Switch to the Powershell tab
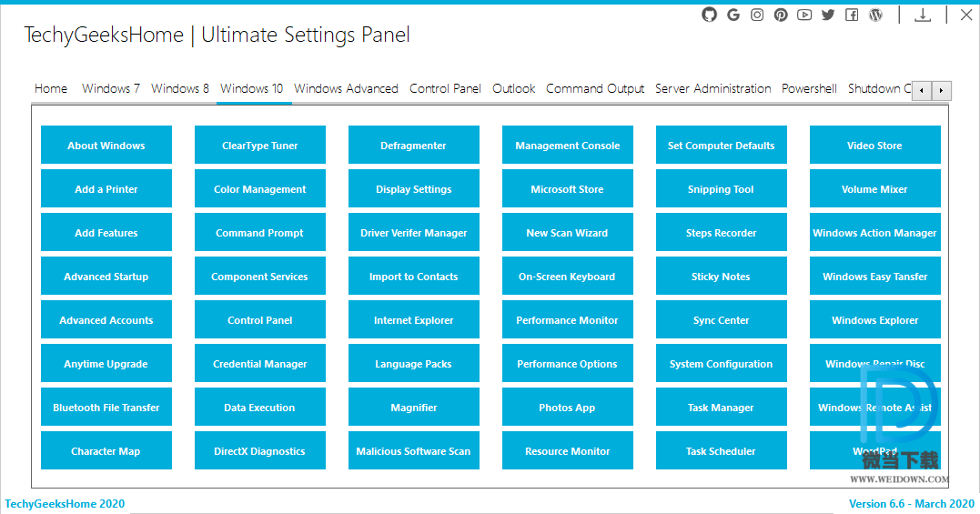 [x=809, y=88]
